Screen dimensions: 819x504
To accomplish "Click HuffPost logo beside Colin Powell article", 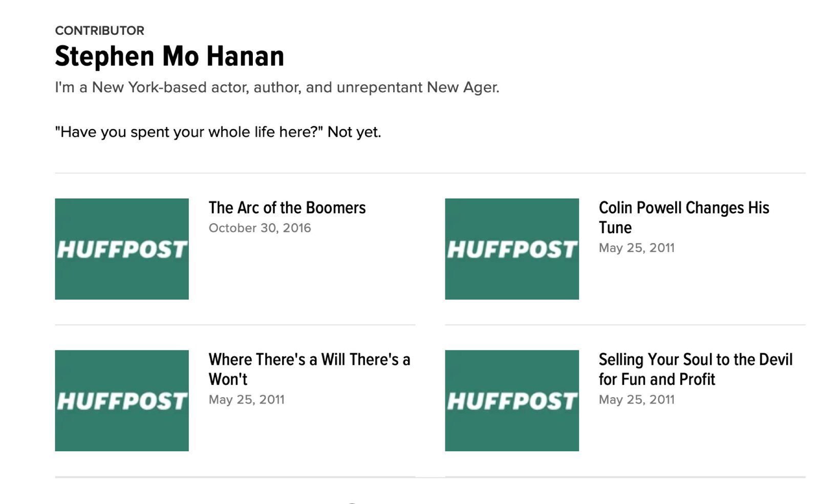I will [512, 250].
